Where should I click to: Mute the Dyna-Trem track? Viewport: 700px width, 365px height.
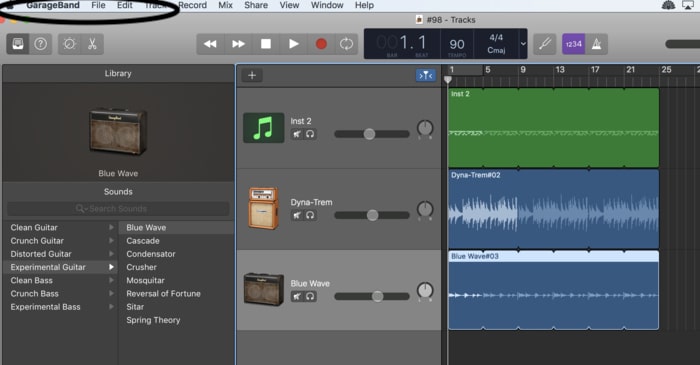coord(297,215)
